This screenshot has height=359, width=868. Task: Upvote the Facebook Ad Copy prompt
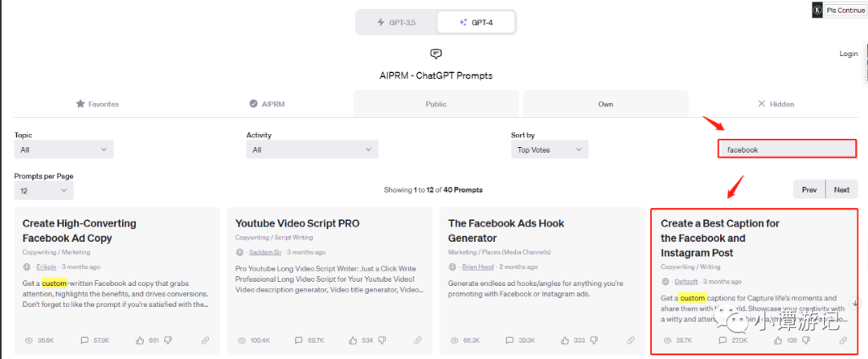[140, 341]
